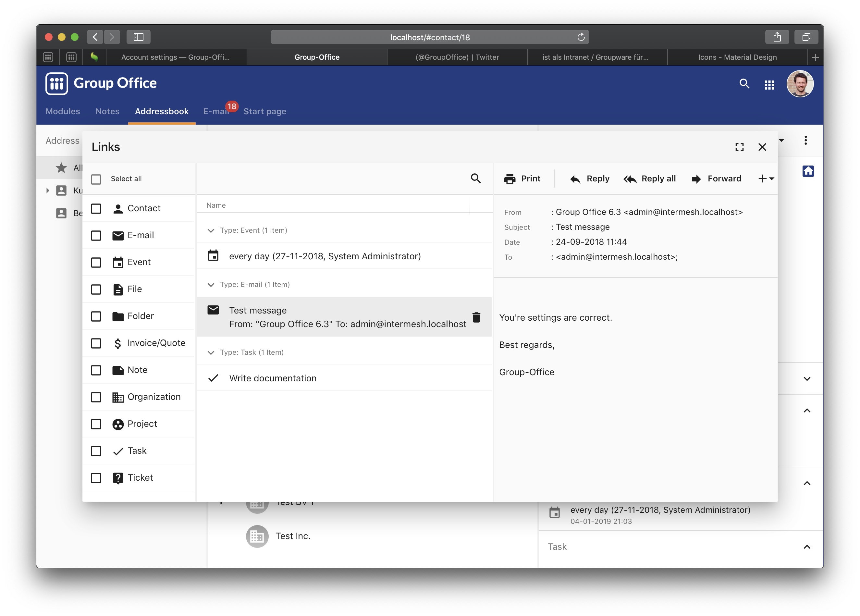Check the Event filter checkbox

tap(96, 263)
